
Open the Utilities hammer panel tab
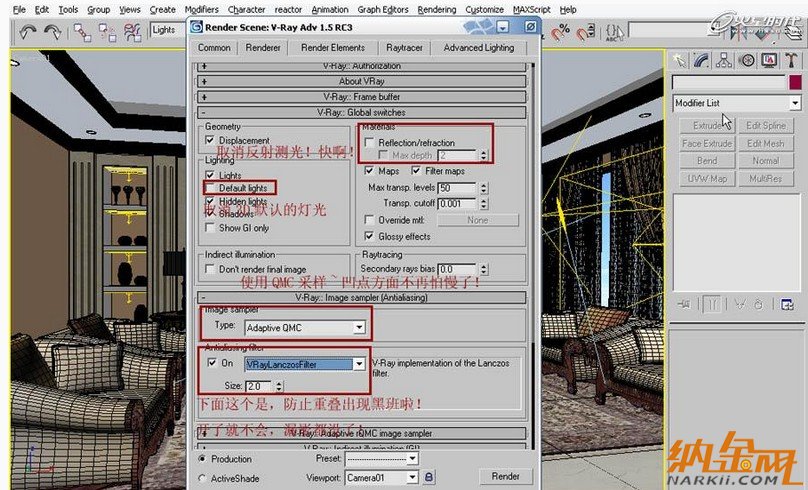[791, 60]
